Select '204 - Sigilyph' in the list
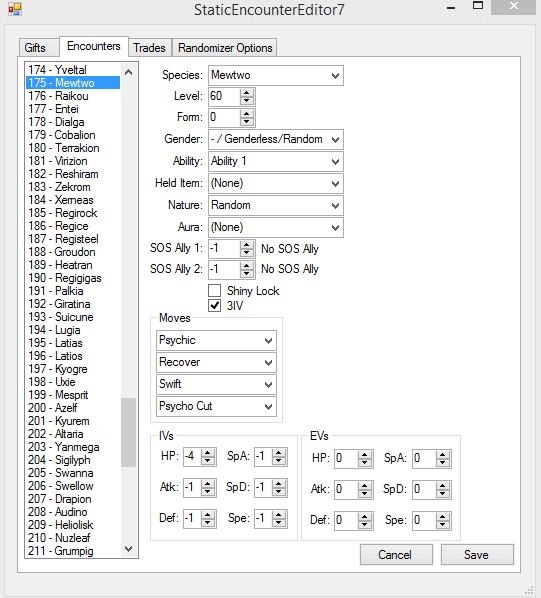The width and height of the screenshot is (541, 598). tap(73, 460)
